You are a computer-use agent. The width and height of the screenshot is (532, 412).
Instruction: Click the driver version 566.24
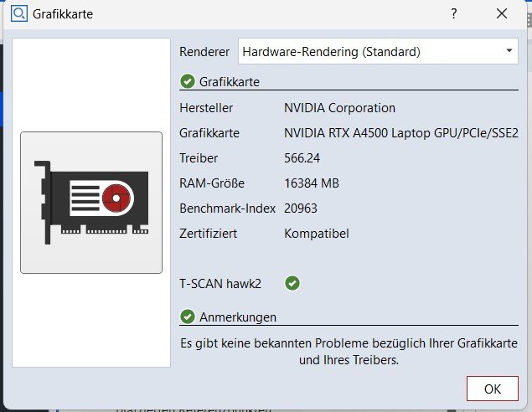click(x=302, y=158)
